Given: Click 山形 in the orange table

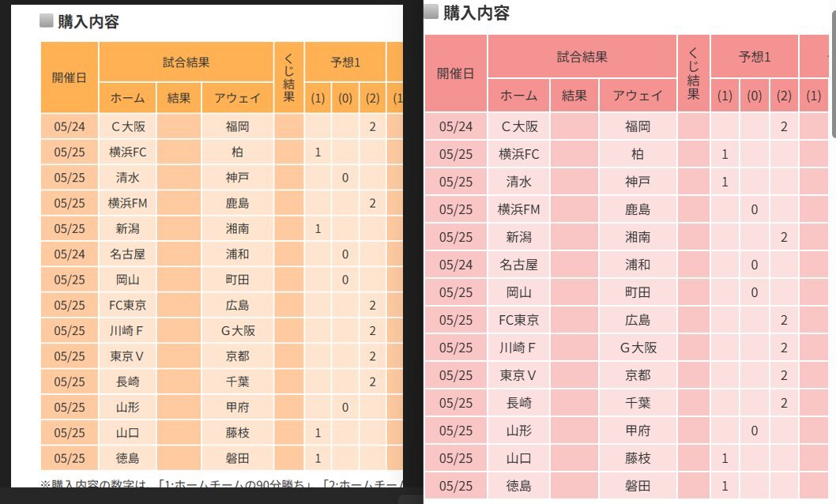Looking at the screenshot, I should pos(127,408).
